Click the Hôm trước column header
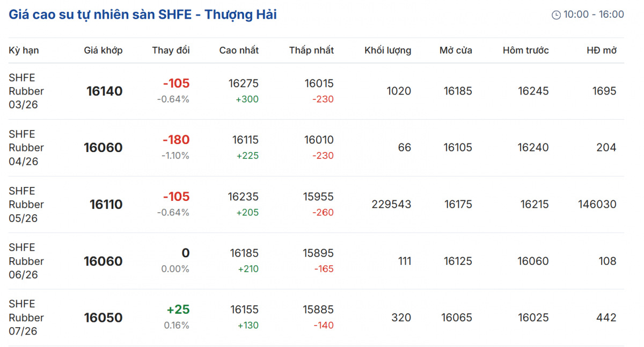Viewport: 644px width, 347px height. click(525, 50)
